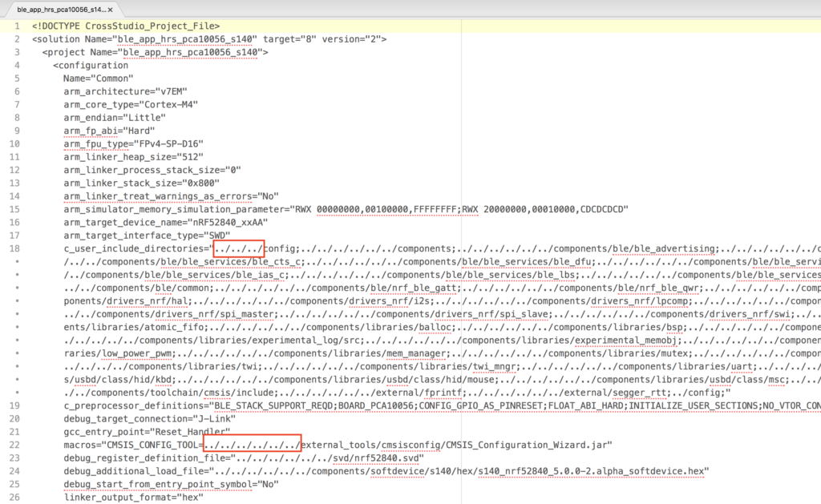
Task: Place cursor on '<configuration' text
Action: [91, 65]
